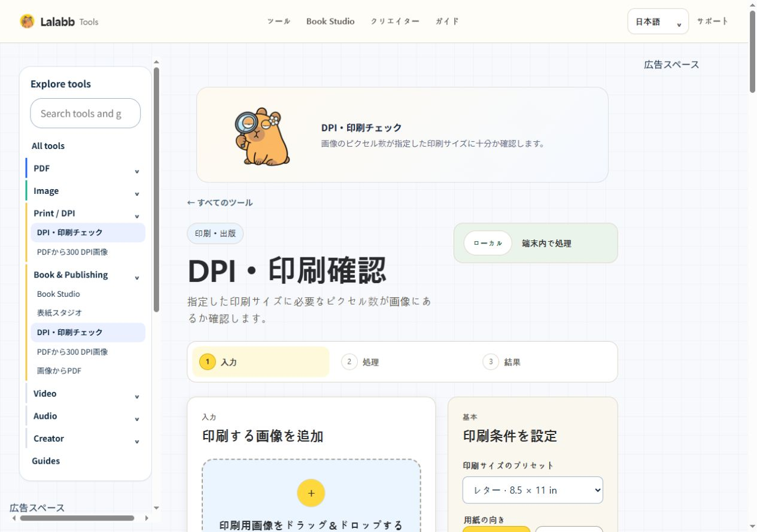The image size is (757, 532).
Task: Expand the Audio category chevron
Action: (136, 419)
